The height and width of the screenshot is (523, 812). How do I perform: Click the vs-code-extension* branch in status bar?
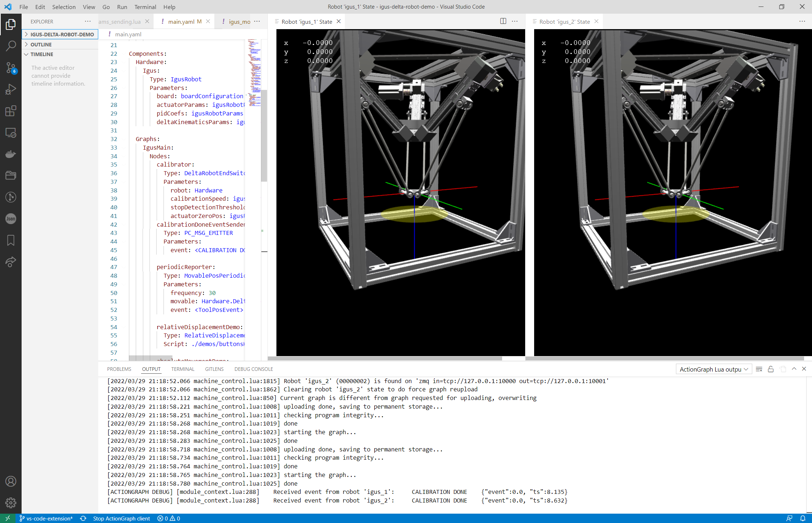tap(46, 518)
